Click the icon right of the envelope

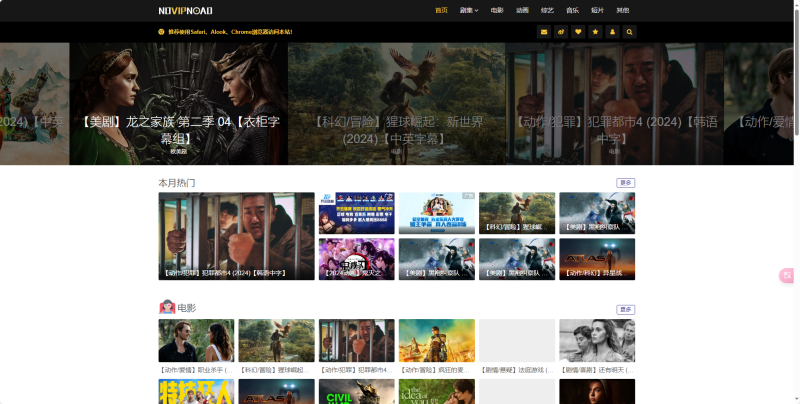pos(561,32)
